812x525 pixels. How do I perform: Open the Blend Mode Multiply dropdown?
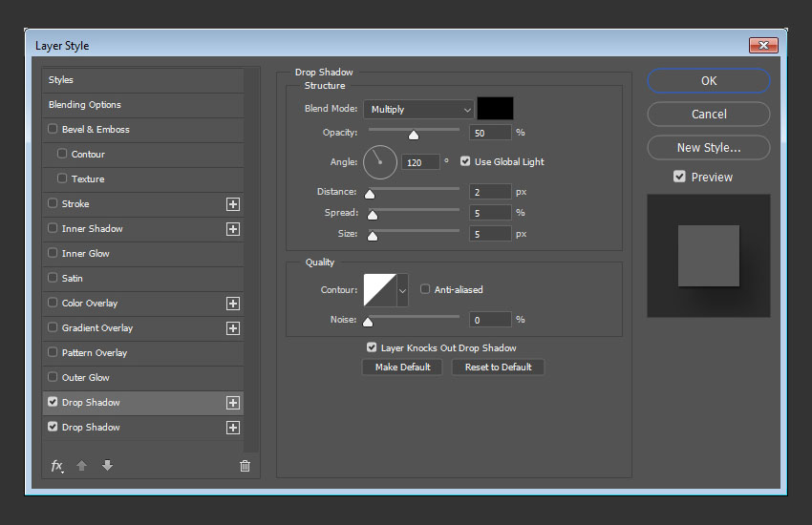pyautogui.click(x=418, y=109)
